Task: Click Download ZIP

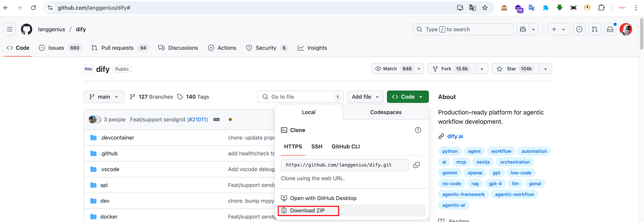Action: click(351, 210)
